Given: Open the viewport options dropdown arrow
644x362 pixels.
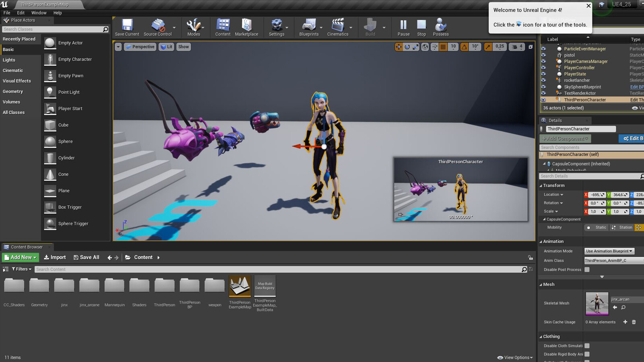Looking at the screenshot, I should coord(118,47).
